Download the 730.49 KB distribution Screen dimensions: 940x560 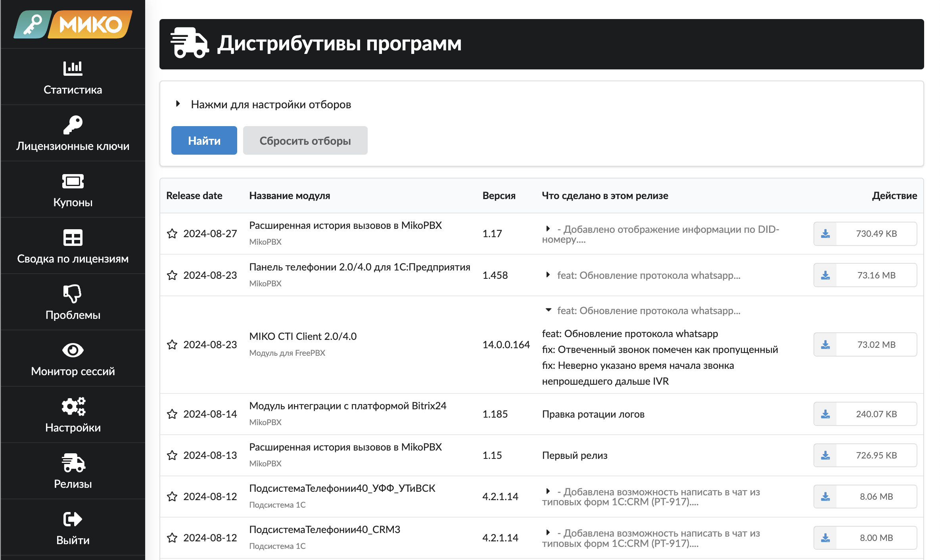(865, 234)
